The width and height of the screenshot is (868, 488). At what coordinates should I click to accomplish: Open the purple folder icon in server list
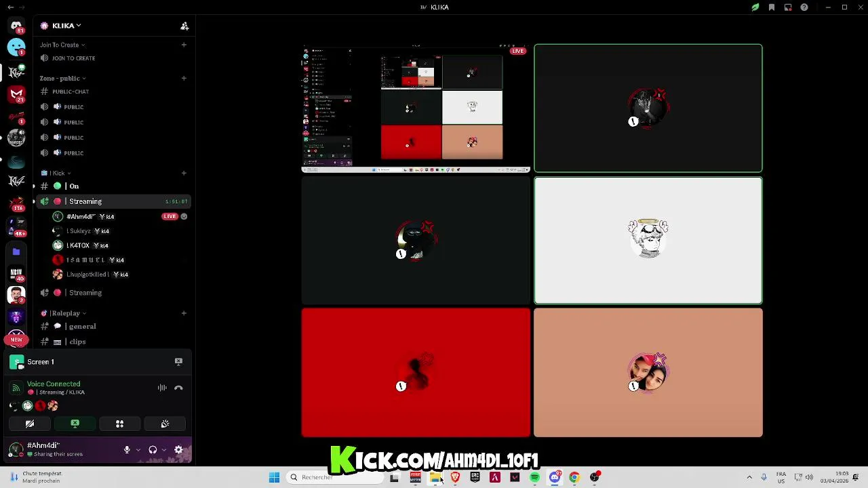(x=16, y=251)
